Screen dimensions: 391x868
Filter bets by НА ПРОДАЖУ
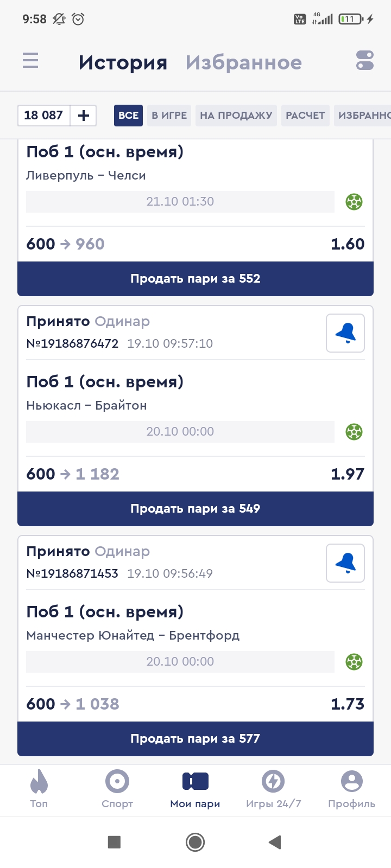coord(236,116)
